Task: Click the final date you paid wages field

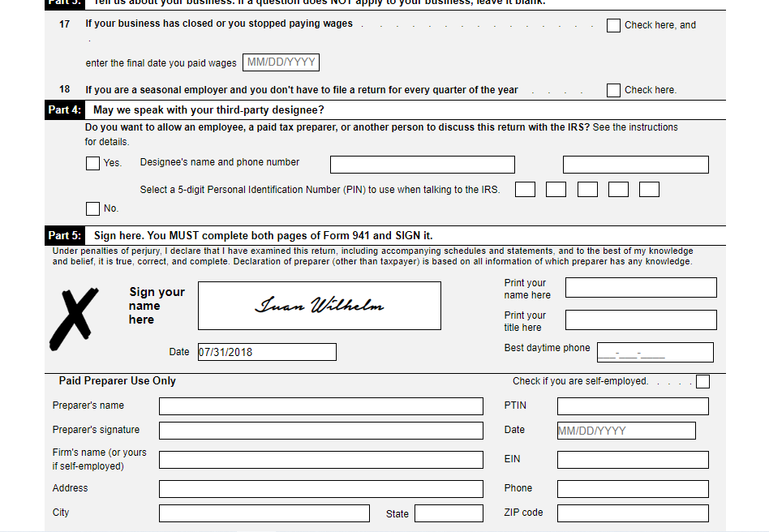Action: click(280, 62)
